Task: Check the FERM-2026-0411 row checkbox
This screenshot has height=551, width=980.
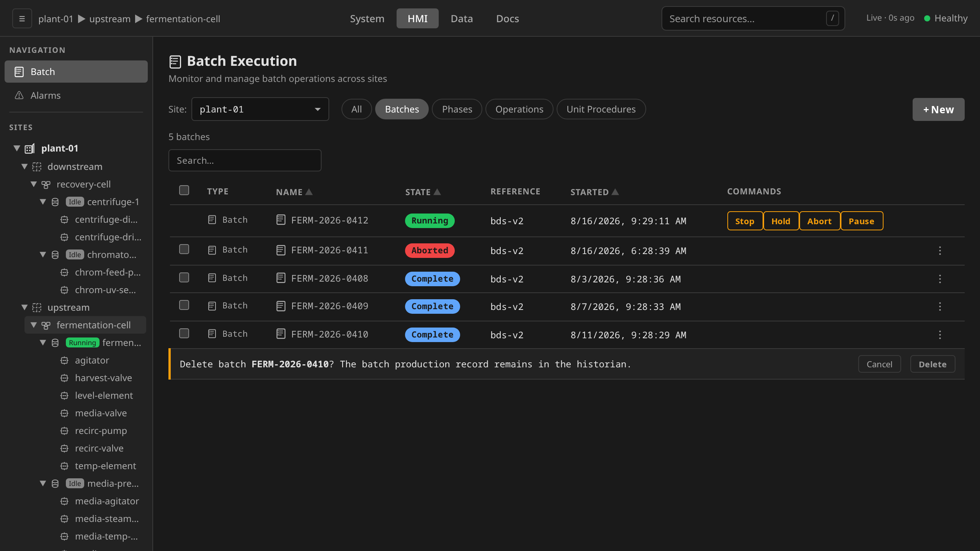Action: [184, 249]
